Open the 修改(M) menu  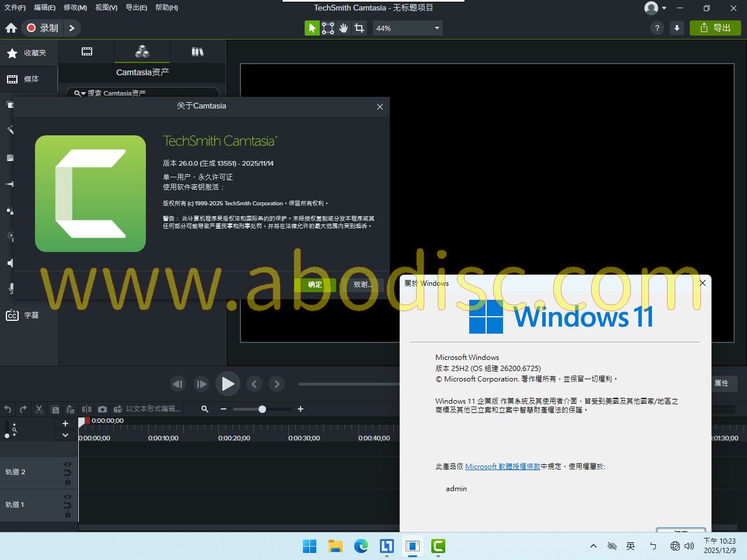pyautogui.click(x=75, y=8)
